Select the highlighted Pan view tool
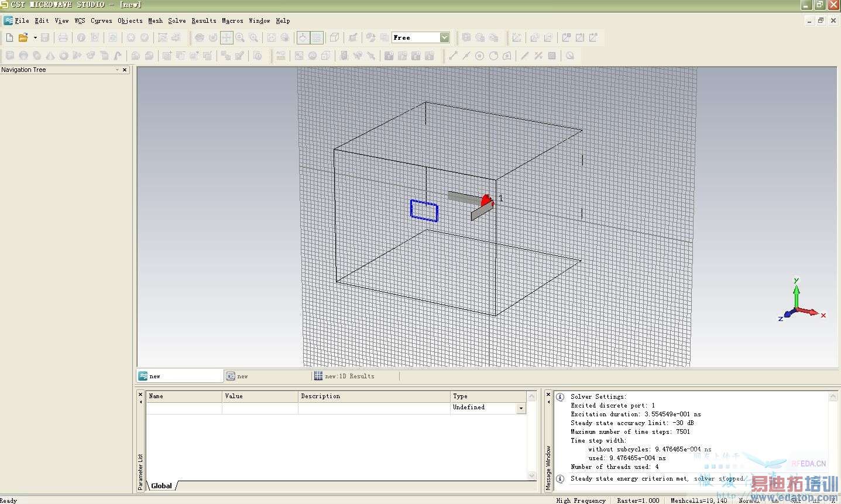Screen dimensions: 841x504 (226, 37)
